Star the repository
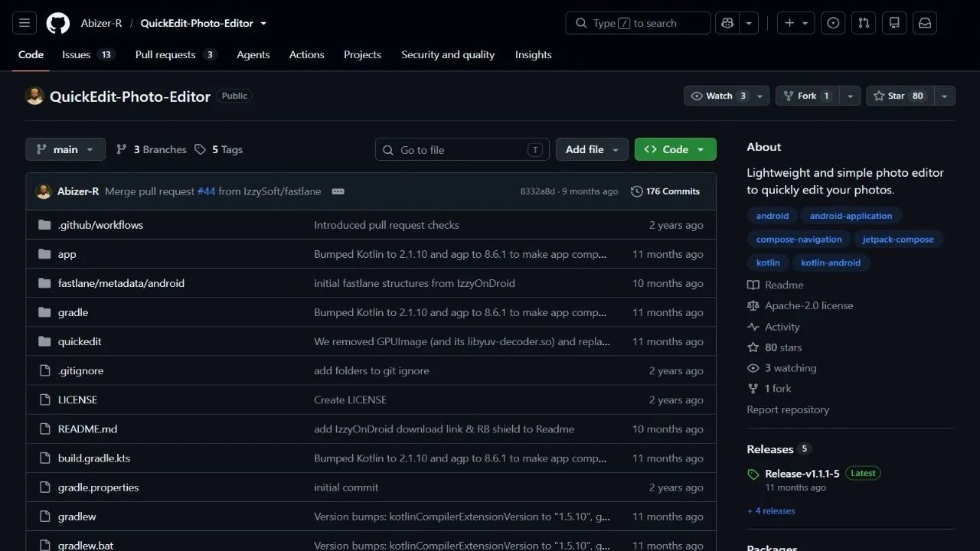 tap(900, 96)
